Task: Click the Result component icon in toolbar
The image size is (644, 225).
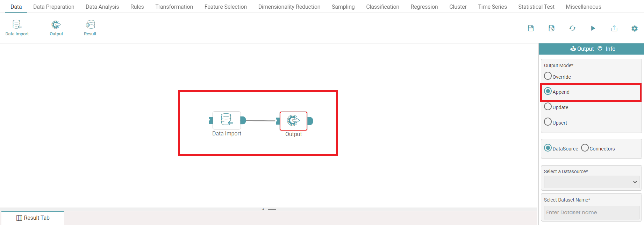Action: point(90,28)
